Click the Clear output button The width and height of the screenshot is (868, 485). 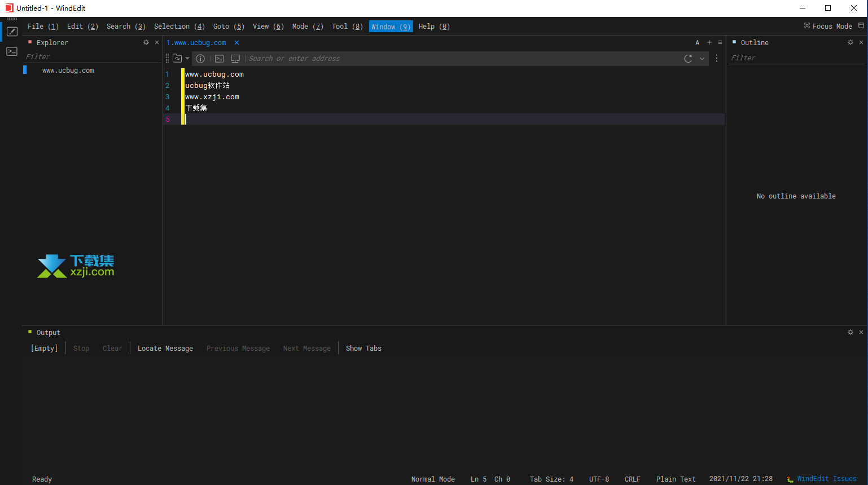(x=112, y=349)
